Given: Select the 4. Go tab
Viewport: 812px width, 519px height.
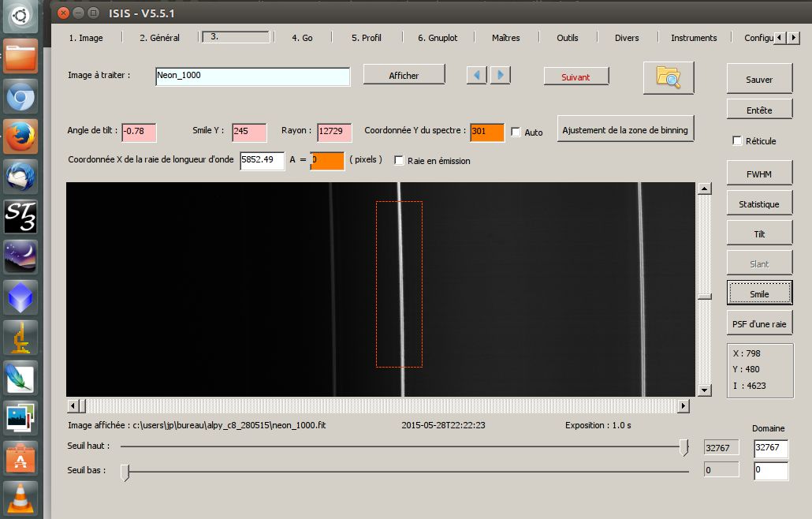Looking at the screenshot, I should pos(302,38).
